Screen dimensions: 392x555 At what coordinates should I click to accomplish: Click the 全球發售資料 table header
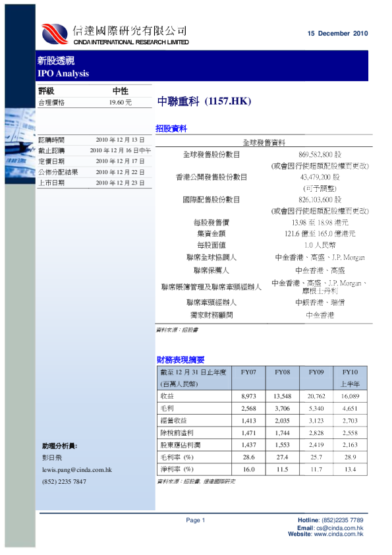click(x=264, y=142)
